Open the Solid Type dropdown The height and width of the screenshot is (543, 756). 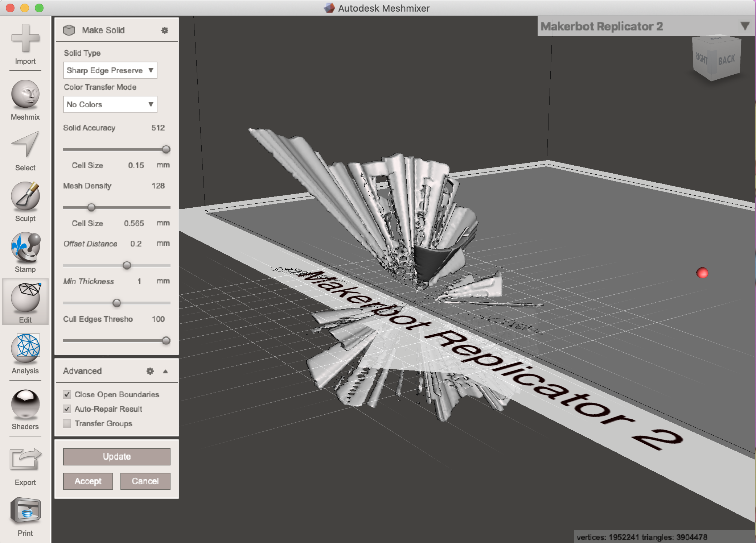click(110, 70)
